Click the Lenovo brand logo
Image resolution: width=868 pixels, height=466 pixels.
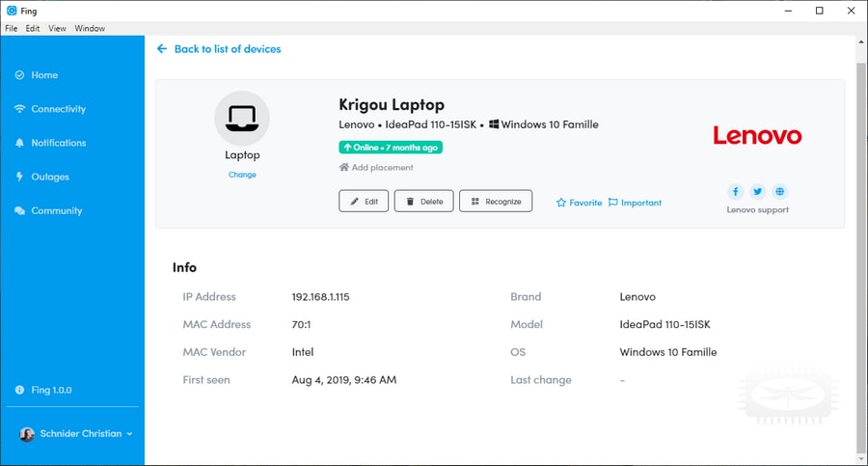click(757, 136)
